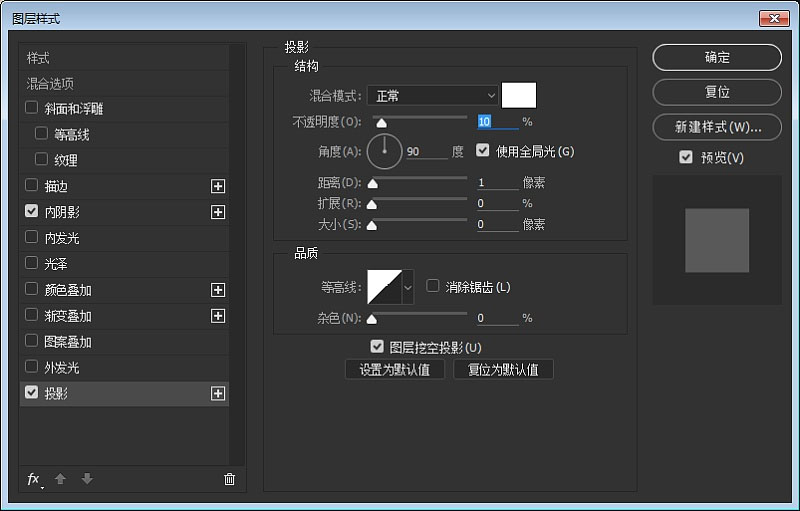800x511 pixels.
Task: Click the plus icon beside 颜色叠加
Action: pos(218,290)
